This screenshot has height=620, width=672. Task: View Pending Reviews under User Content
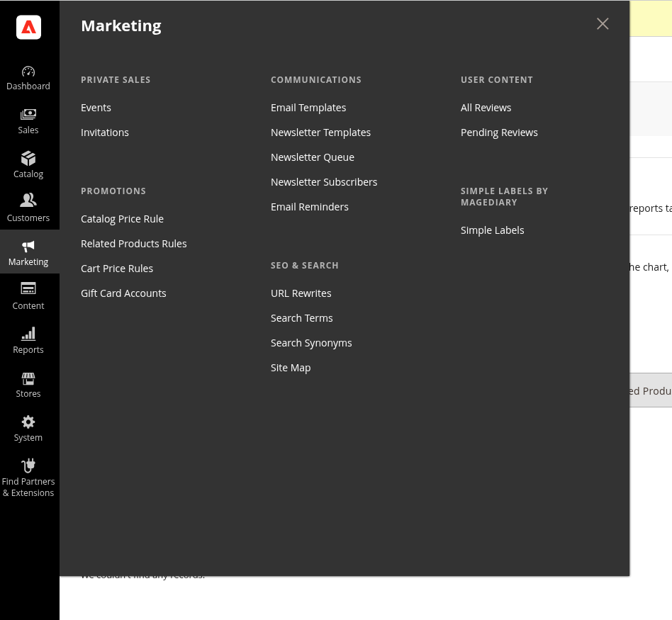(x=499, y=133)
